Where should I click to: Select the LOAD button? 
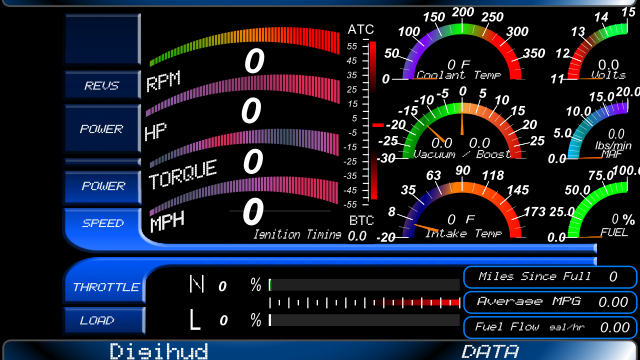(x=104, y=320)
